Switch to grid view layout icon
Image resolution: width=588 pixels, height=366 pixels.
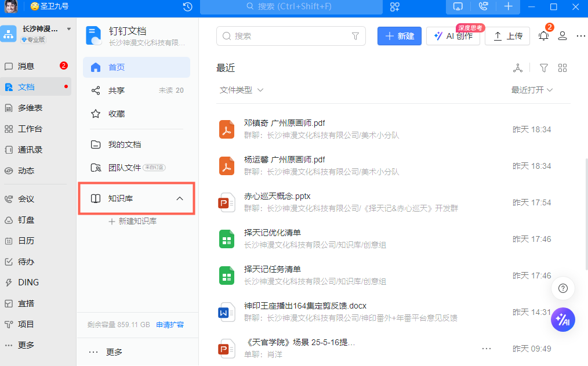click(x=562, y=68)
